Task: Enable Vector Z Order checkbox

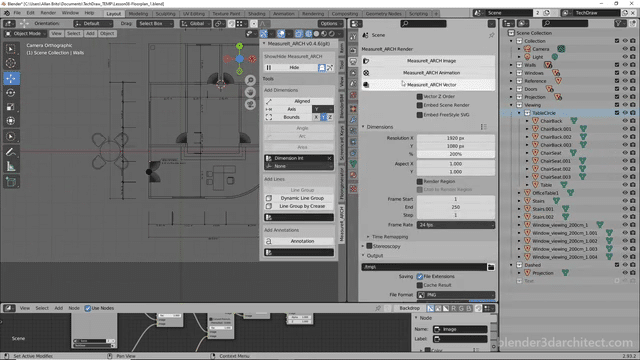Action: pyautogui.click(x=420, y=96)
